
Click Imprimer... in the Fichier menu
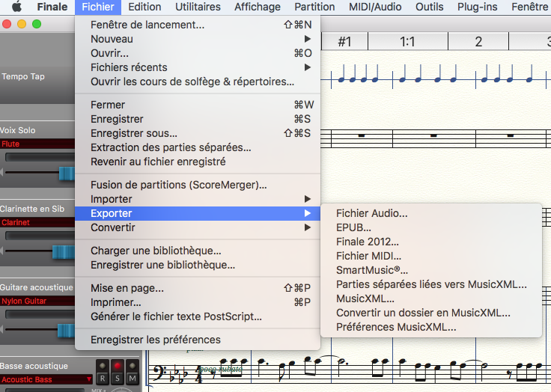pos(116,302)
